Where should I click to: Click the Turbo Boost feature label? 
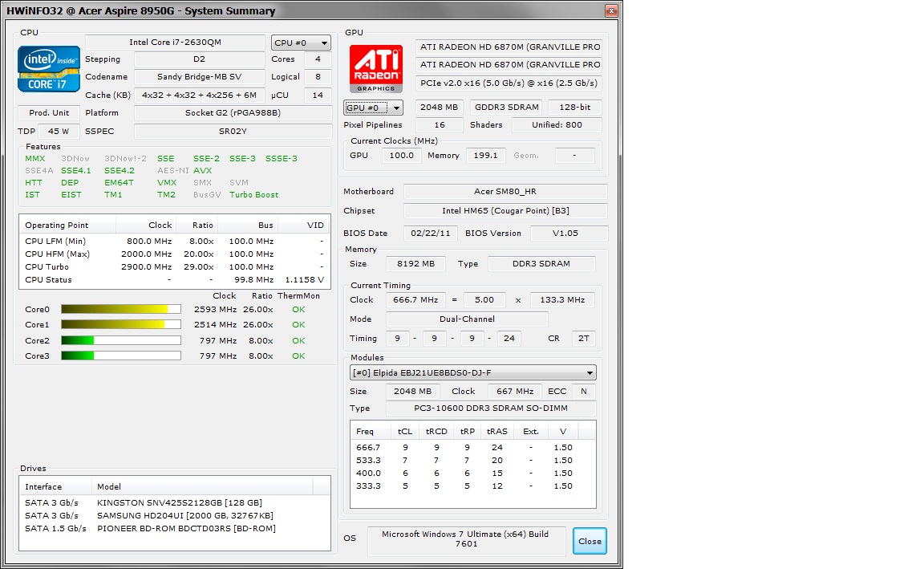tap(254, 194)
